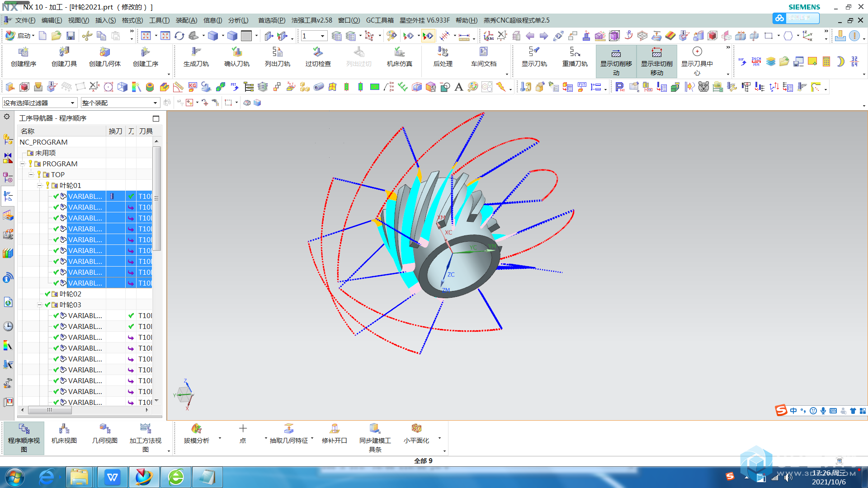
Task: Click the Fit view icon
Action: coord(146,36)
